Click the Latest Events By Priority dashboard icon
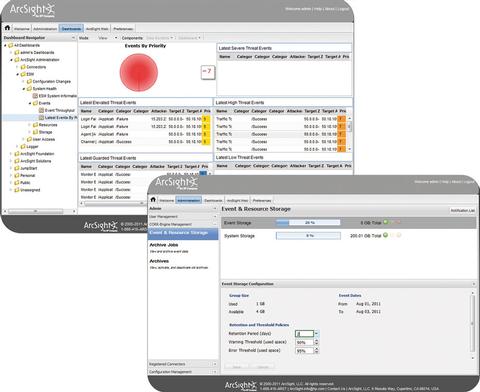The height and width of the screenshot is (392, 480). click(x=41, y=117)
